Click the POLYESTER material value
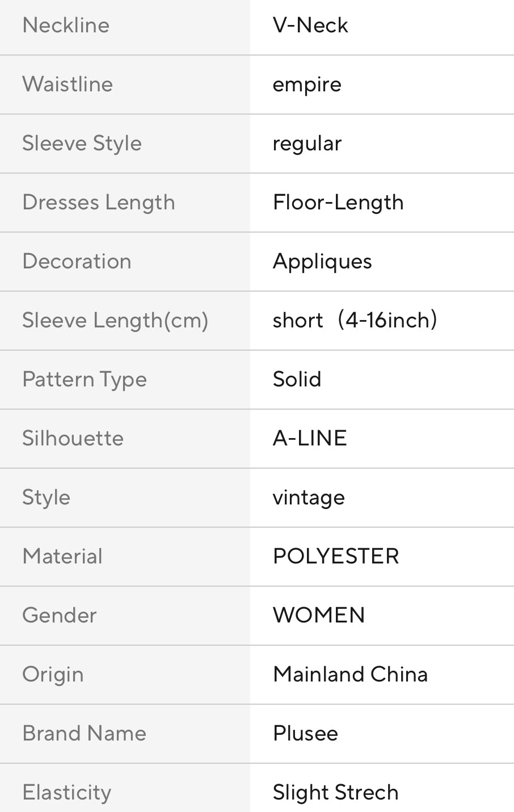Screen dimensions: 514x812 tap(336, 557)
